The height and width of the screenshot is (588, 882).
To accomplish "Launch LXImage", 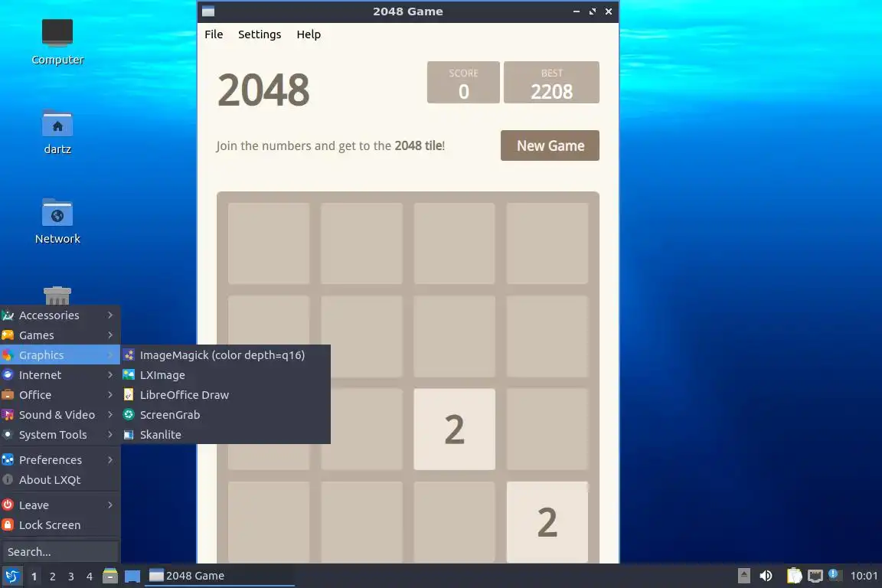I will click(226, 374).
